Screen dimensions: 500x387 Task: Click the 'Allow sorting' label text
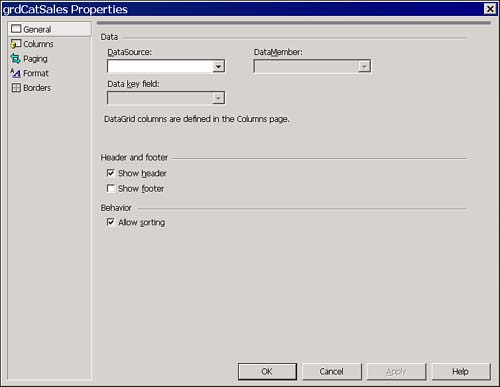(141, 222)
